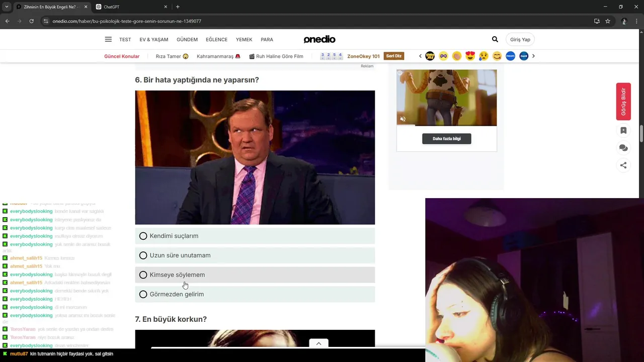The image size is (644, 362).
Task: Bookmark this page with the star icon
Action: [x=608, y=21]
